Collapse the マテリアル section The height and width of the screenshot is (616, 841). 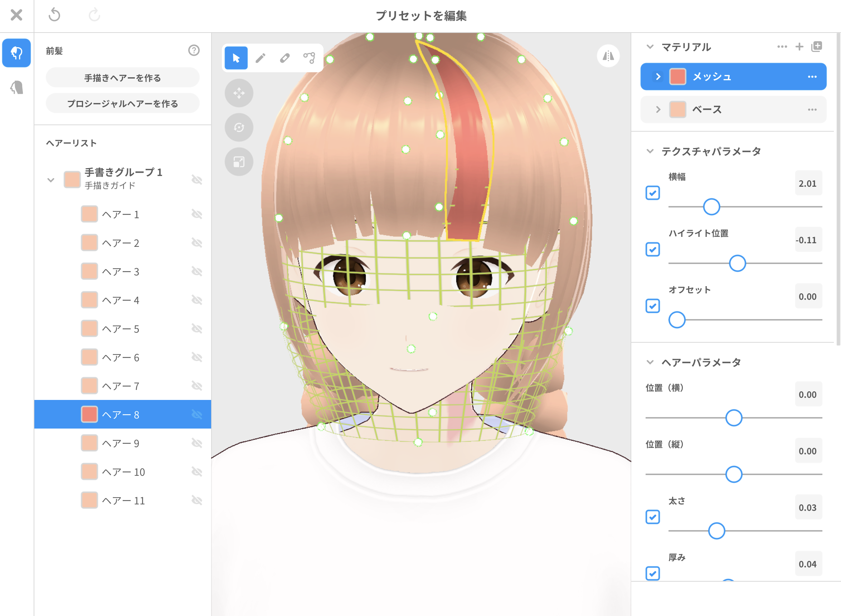click(650, 47)
